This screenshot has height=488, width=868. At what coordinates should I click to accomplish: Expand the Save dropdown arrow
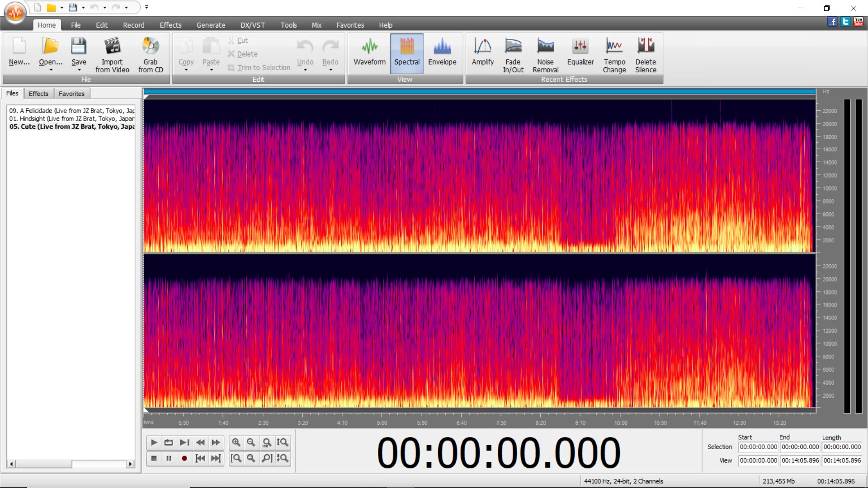tap(79, 70)
